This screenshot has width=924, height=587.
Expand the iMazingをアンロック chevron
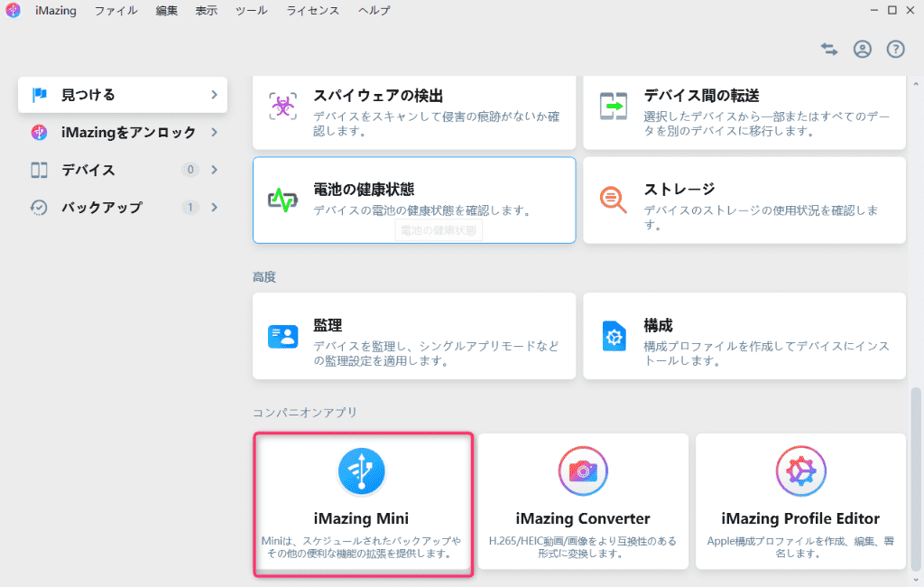[x=214, y=132]
